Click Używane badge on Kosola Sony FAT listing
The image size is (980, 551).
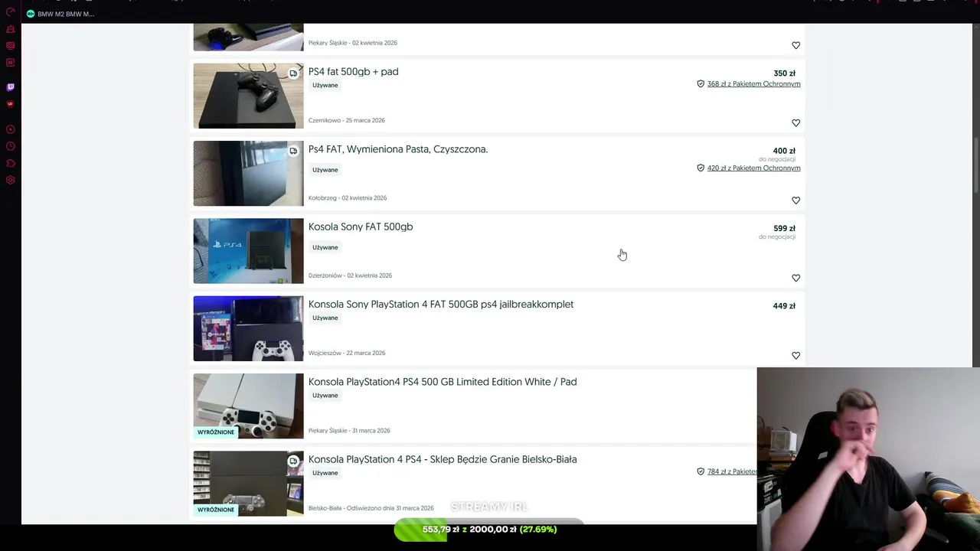click(325, 247)
